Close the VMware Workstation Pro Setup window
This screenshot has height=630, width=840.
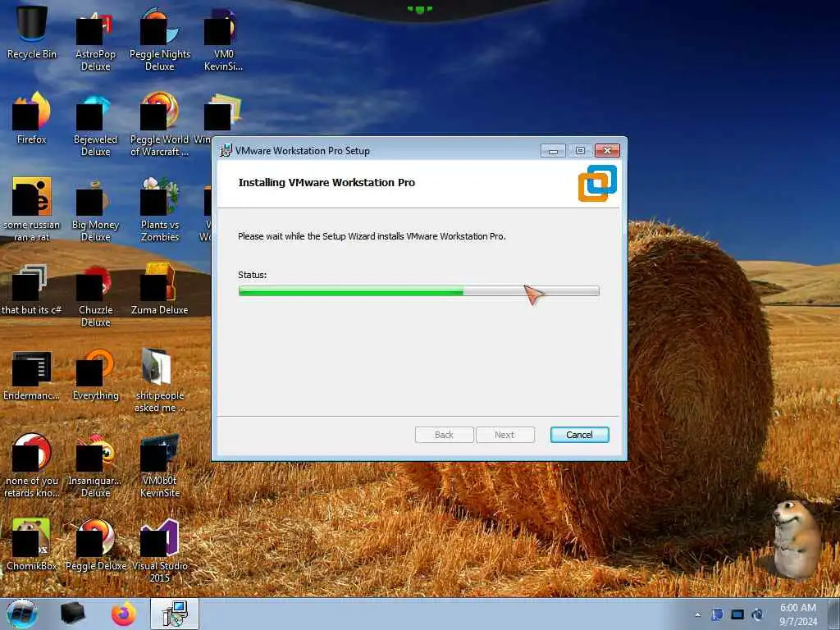coord(607,151)
